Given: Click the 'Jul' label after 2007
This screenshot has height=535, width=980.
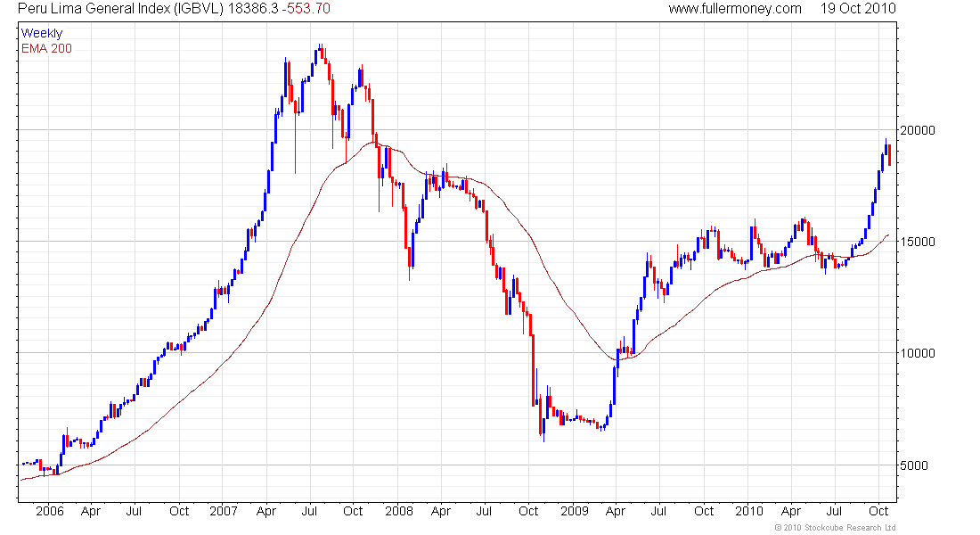Looking at the screenshot, I should (x=309, y=511).
